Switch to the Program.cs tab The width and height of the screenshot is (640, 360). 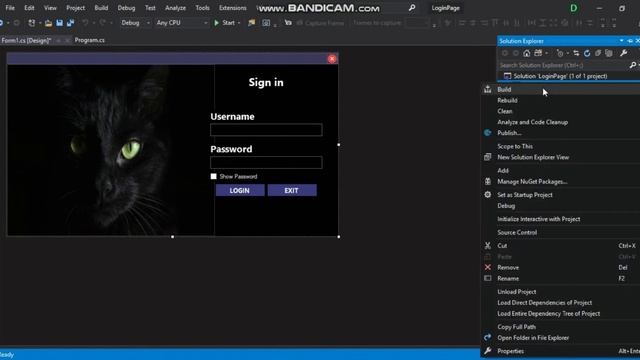(89, 40)
